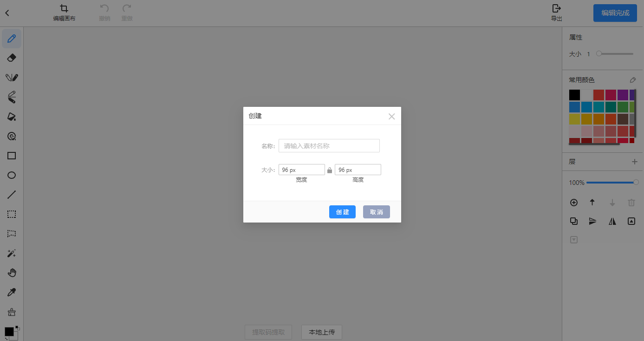Select the Eraser tool

(x=12, y=58)
